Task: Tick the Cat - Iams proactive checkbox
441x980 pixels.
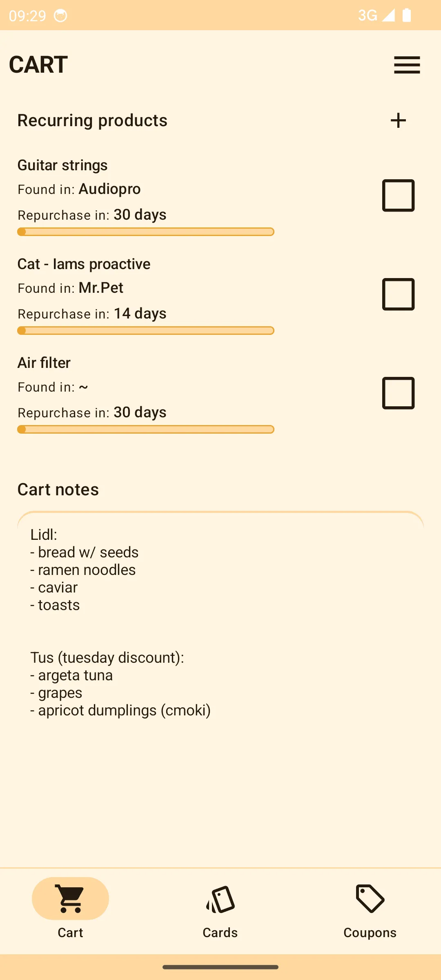Action: [x=398, y=294]
